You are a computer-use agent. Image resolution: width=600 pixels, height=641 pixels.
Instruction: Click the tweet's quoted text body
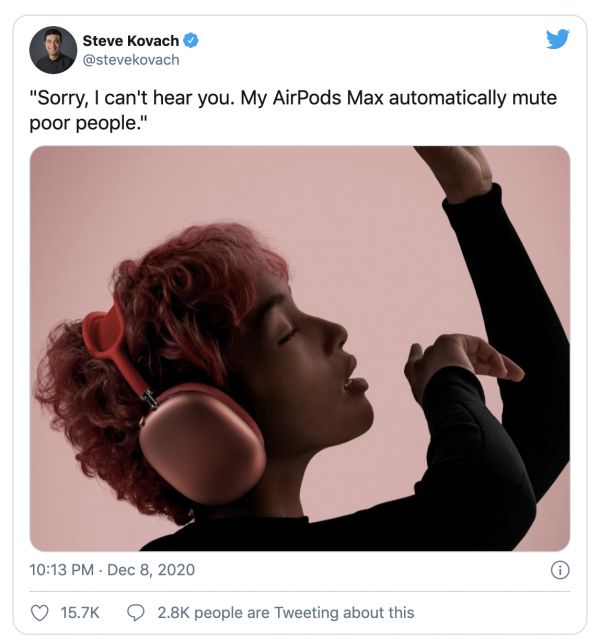(x=290, y=112)
